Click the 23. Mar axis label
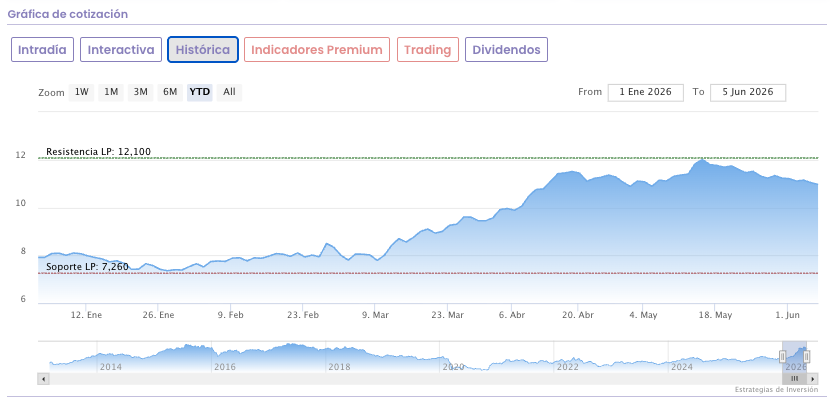 pyautogui.click(x=447, y=315)
